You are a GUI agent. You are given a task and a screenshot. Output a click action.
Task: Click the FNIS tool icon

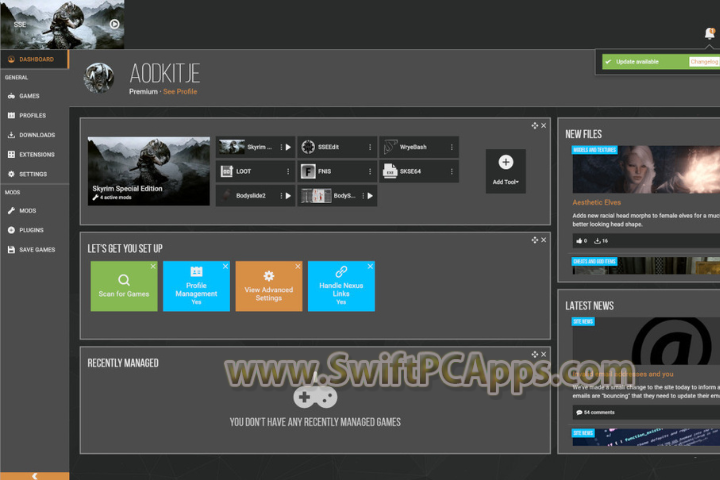pyautogui.click(x=308, y=171)
